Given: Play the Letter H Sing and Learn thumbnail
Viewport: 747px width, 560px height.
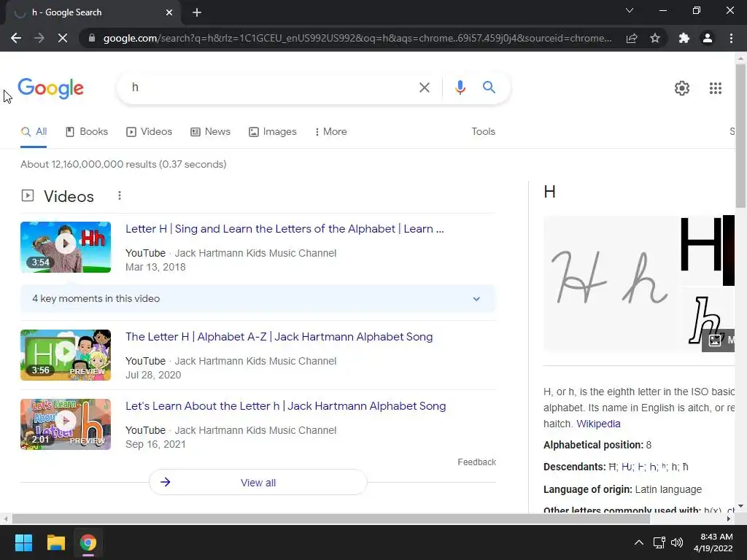Looking at the screenshot, I should pyautogui.click(x=66, y=247).
